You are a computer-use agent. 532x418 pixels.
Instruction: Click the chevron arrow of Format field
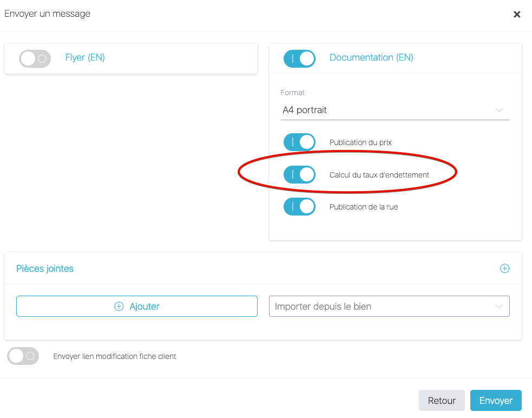click(499, 110)
